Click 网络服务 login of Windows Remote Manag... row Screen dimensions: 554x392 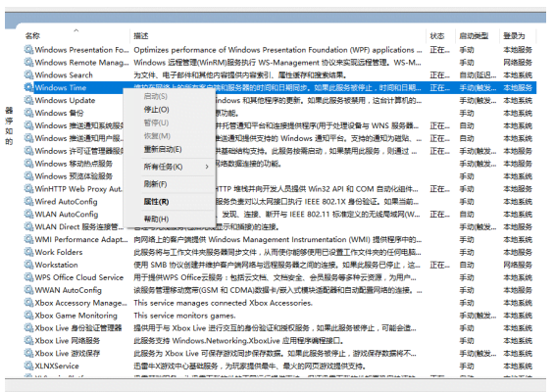[x=518, y=63]
